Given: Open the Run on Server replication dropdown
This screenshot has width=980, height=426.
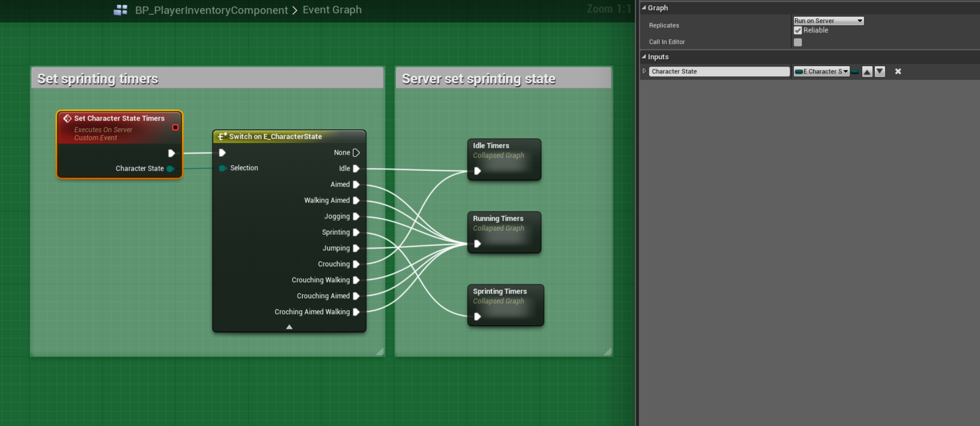Looking at the screenshot, I should (x=828, y=21).
